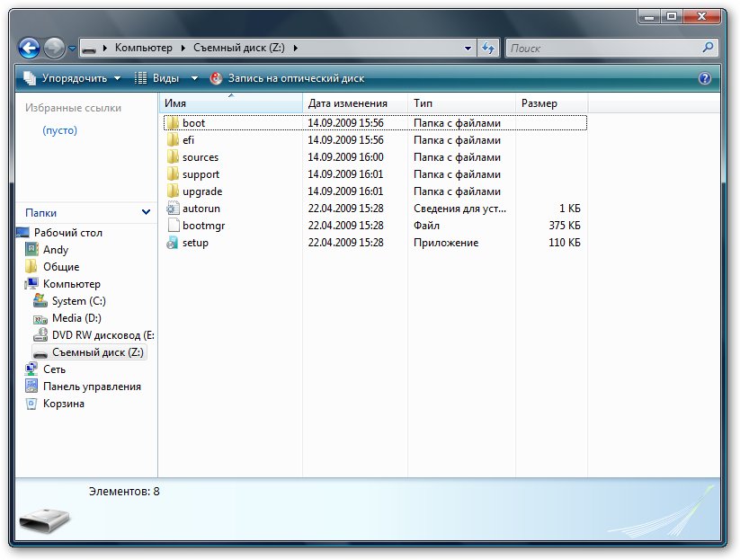Click the refresh button beside address bar
Viewport: 740px width, 560px height.
[488, 49]
